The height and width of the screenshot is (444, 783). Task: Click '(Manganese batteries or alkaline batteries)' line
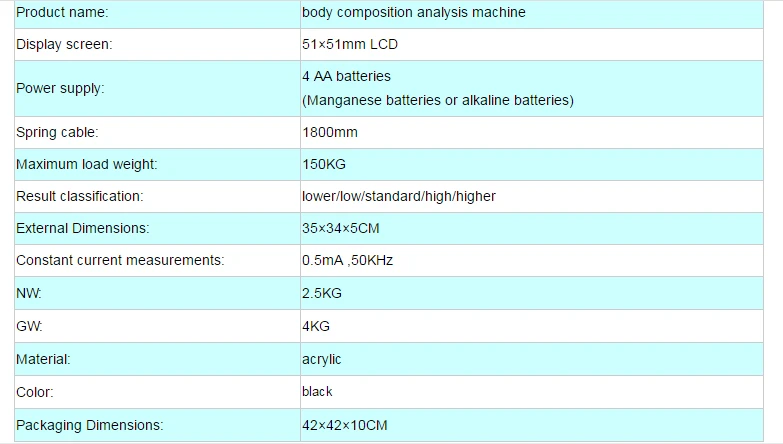point(437,100)
